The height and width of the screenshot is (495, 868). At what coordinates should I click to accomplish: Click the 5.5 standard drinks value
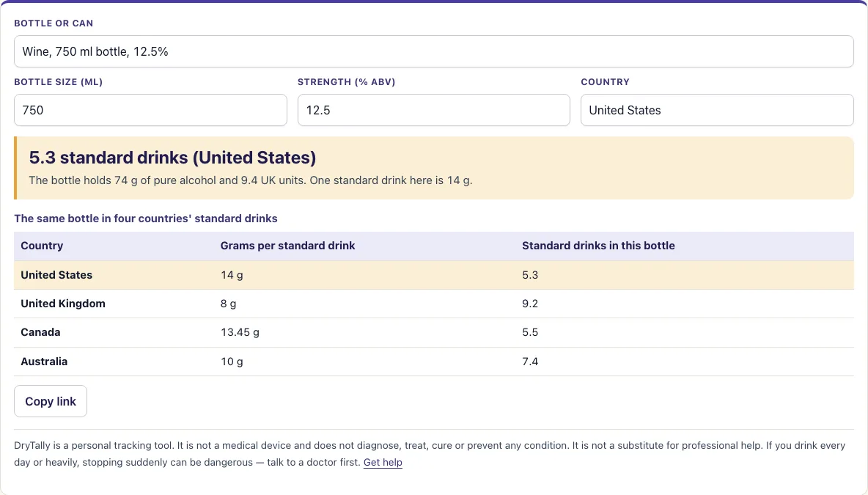pyautogui.click(x=530, y=332)
